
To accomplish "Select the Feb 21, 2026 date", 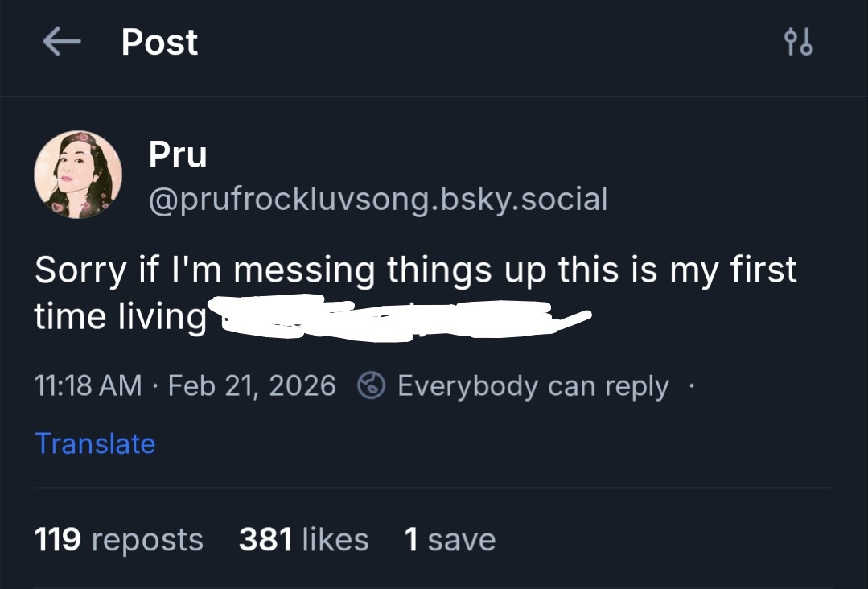I will [x=252, y=386].
